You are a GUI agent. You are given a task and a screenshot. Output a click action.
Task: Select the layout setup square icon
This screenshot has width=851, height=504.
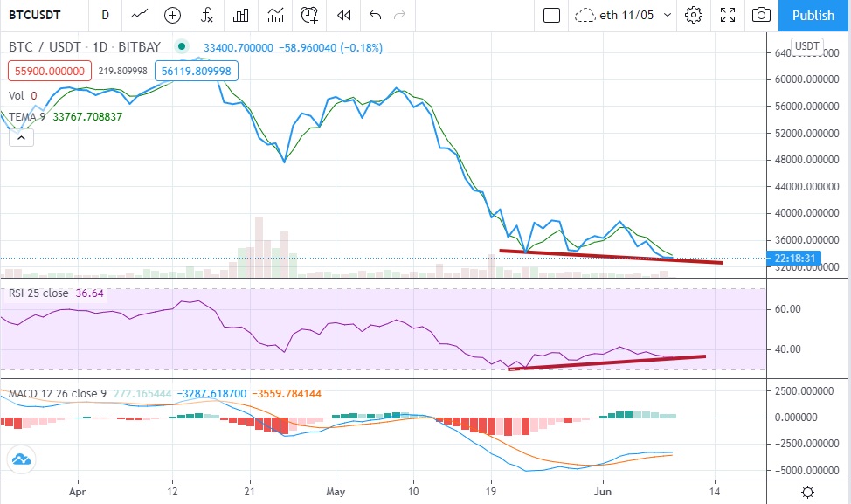point(550,15)
